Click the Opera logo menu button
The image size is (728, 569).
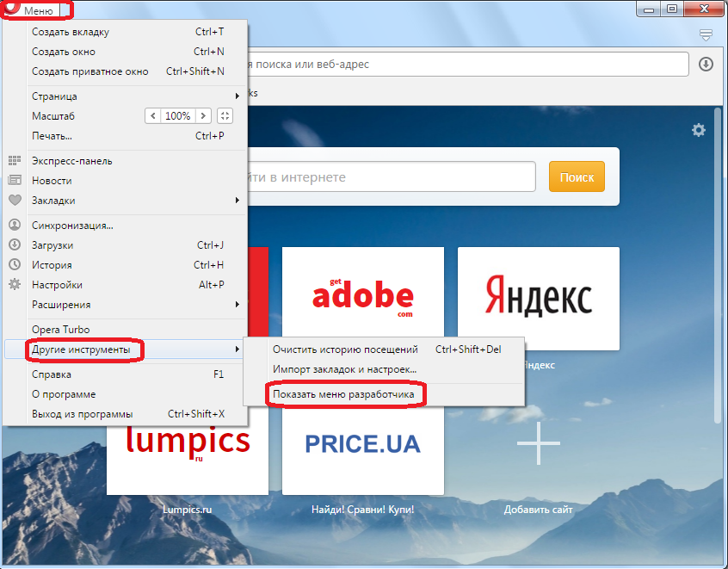pyautogui.click(x=34, y=10)
